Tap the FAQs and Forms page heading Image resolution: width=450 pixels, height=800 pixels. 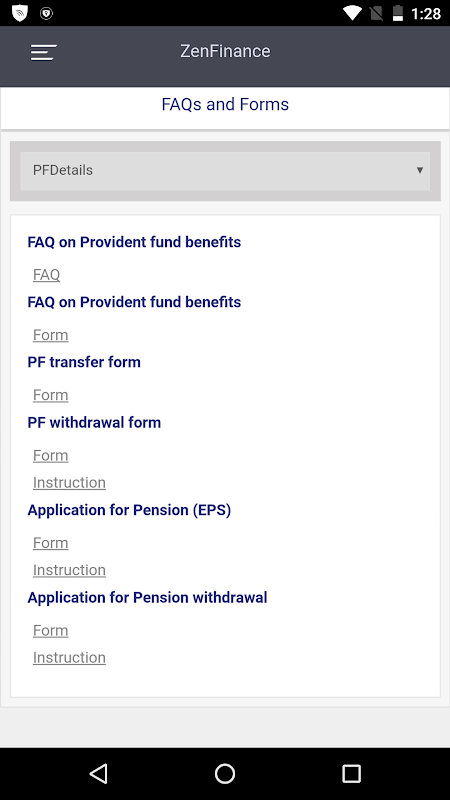[x=225, y=104]
